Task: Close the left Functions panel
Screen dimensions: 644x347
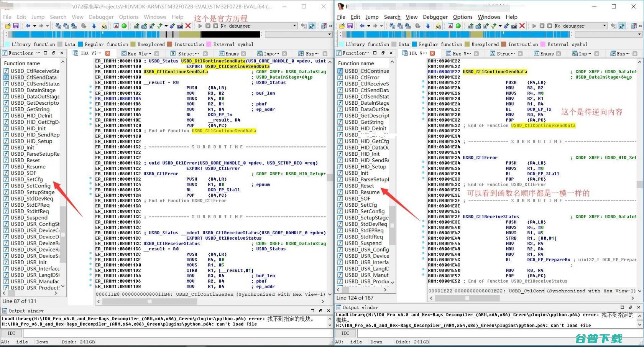Action: [62, 53]
